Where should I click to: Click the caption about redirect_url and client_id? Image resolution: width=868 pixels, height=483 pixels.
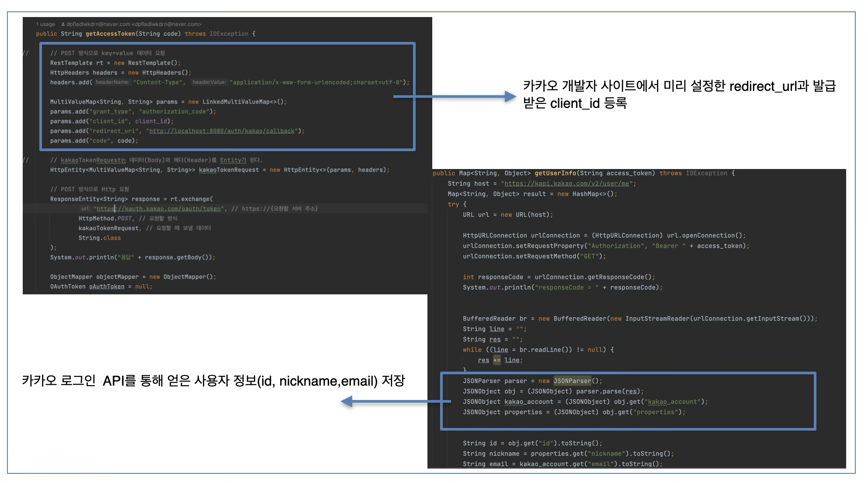click(679, 94)
